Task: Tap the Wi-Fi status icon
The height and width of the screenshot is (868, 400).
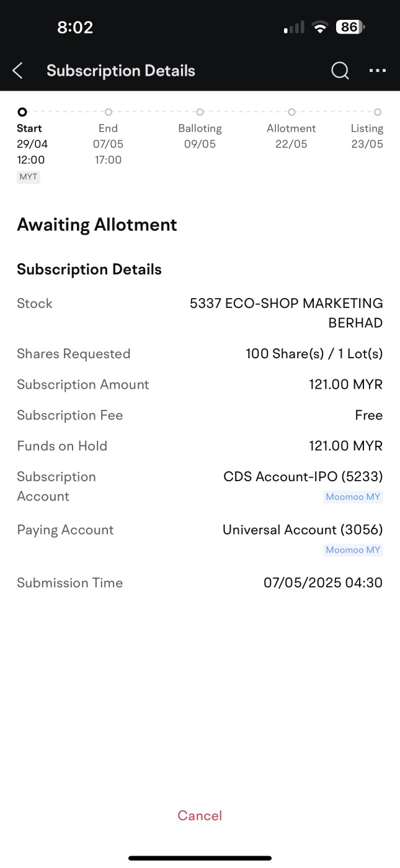Action: [x=320, y=27]
